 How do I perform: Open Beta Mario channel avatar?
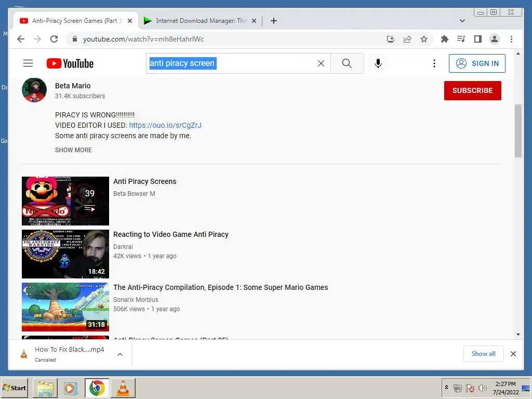coord(34,90)
